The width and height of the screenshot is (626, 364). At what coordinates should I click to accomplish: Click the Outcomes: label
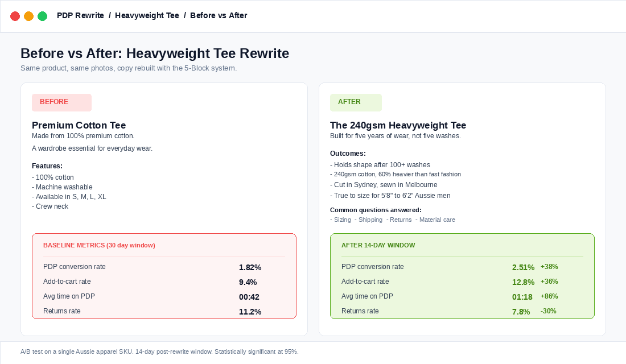348,154
